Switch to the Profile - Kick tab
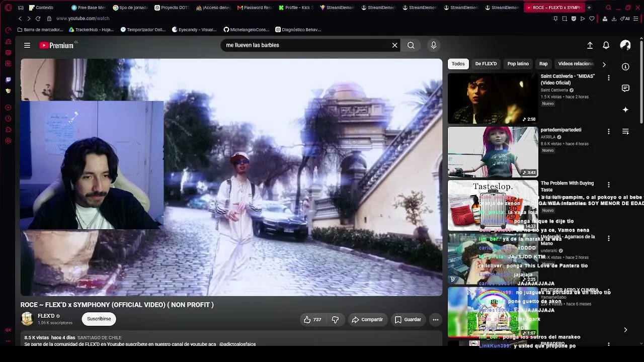Image resolution: width=644 pixels, height=362 pixels. pos(296,8)
